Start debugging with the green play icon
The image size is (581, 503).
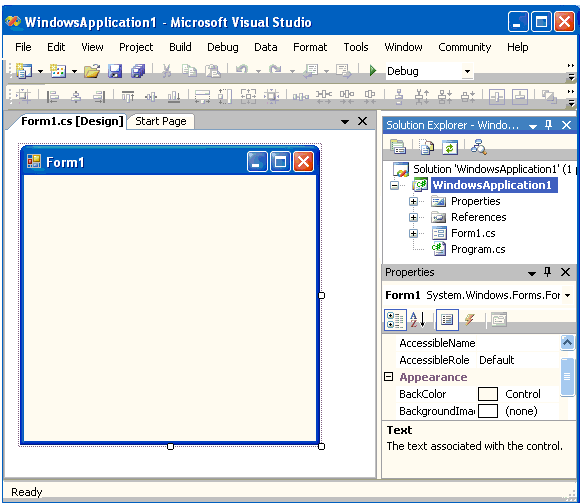(372, 70)
